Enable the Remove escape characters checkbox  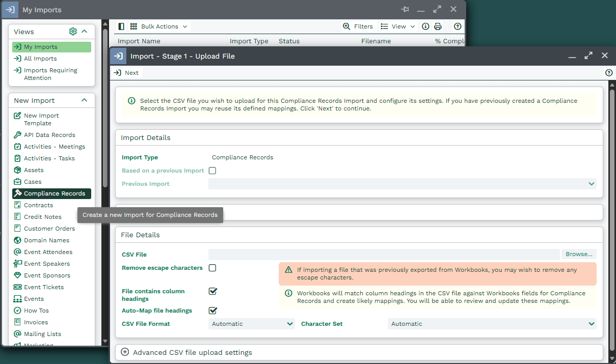coord(212,268)
